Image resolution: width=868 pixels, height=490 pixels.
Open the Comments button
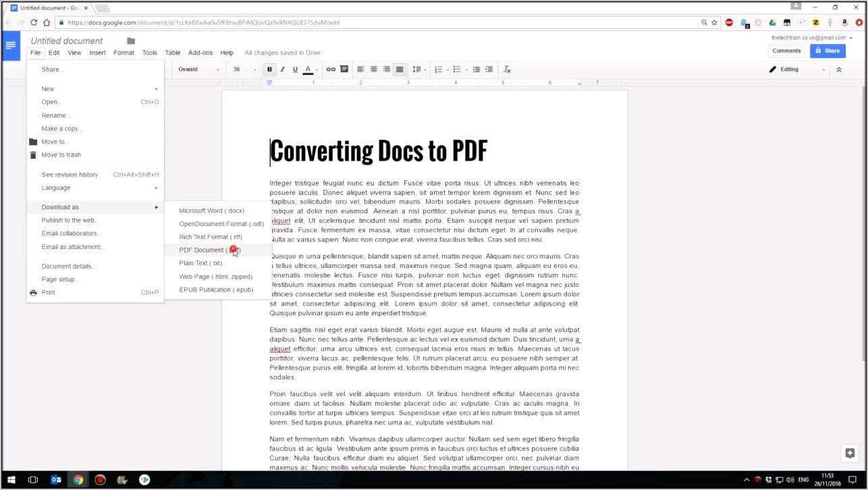786,51
